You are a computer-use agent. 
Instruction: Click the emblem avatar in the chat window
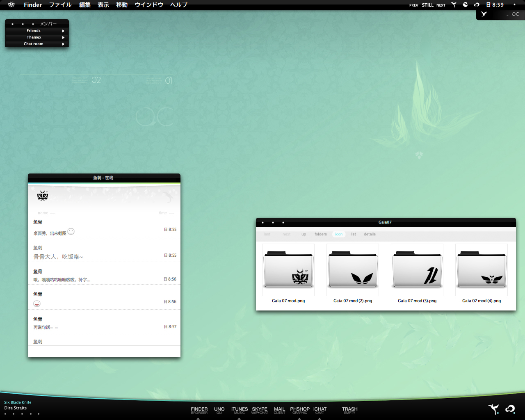coord(43,196)
